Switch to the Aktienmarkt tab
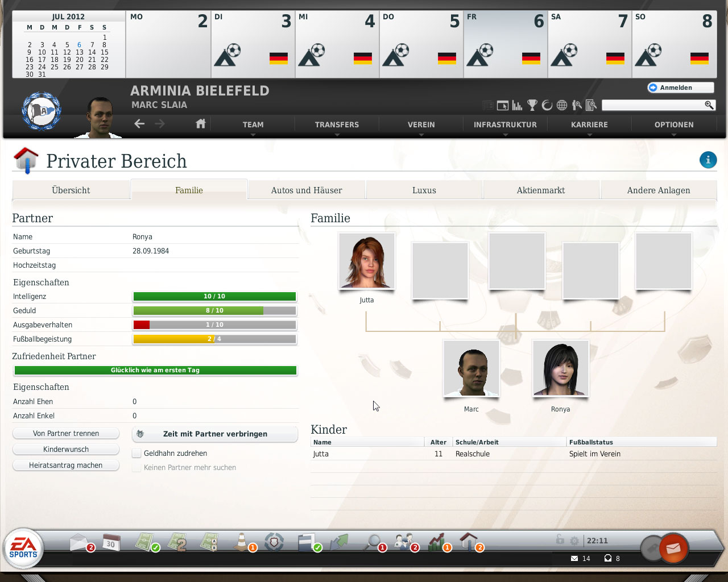The image size is (728, 582). tap(541, 190)
